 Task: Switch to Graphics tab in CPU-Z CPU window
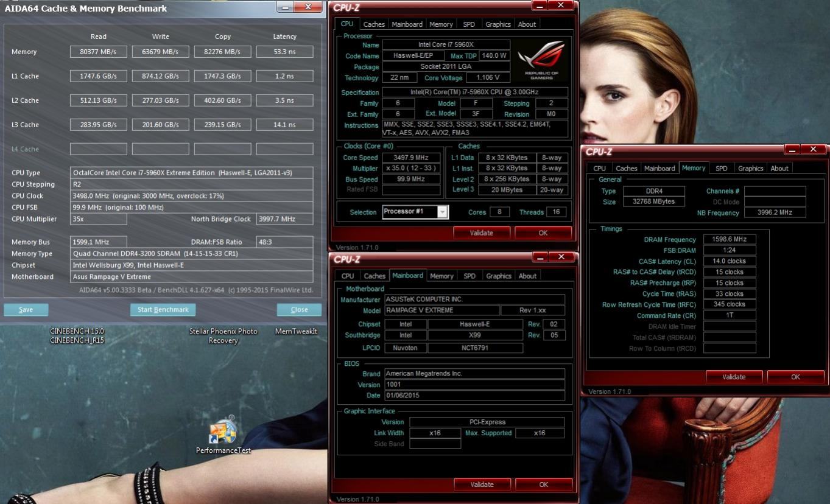pos(498,24)
